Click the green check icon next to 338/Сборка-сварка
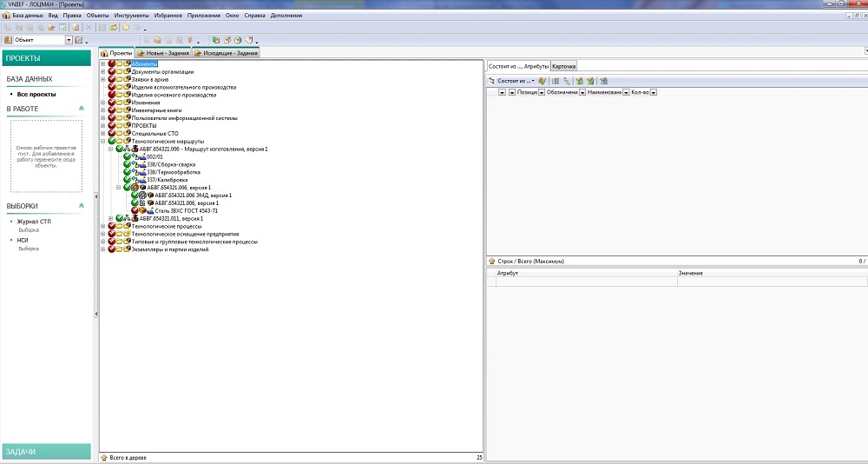 [128, 164]
